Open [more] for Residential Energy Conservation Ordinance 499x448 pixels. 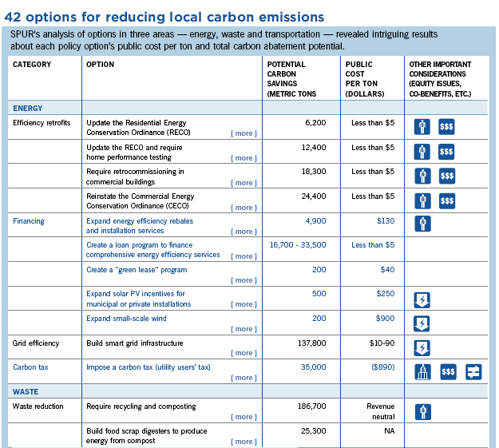coord(244,133)
